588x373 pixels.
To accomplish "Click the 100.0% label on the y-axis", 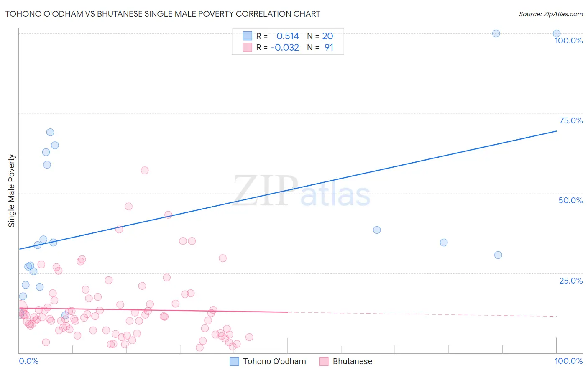I will click(x=568, y=41).
